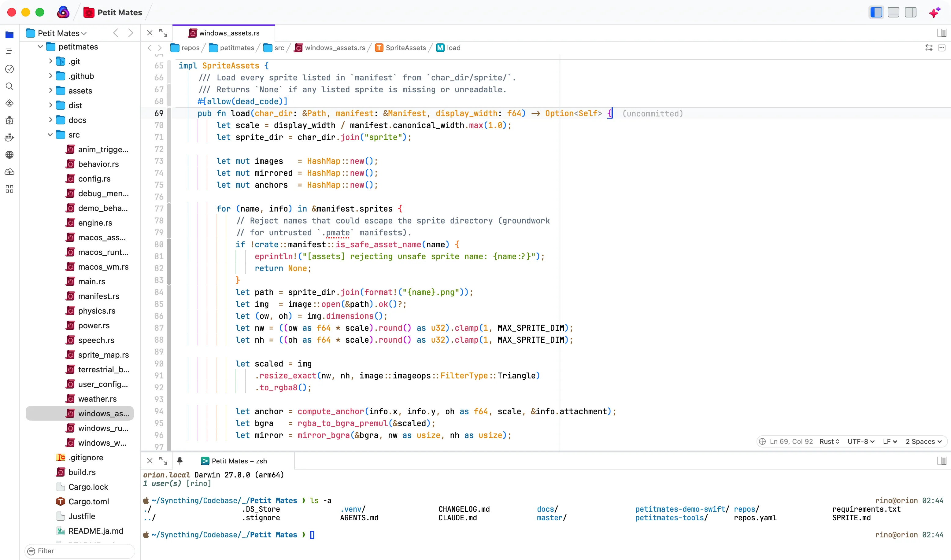The width and height of the screenshot is (951, 560).
Task: Open the search sidebar icon
Action: tap(9, 87)
